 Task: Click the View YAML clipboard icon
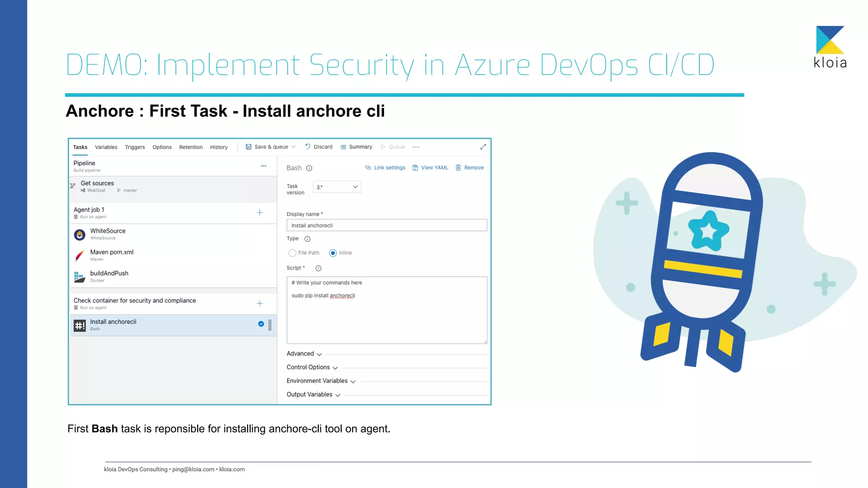click(415, 168)
